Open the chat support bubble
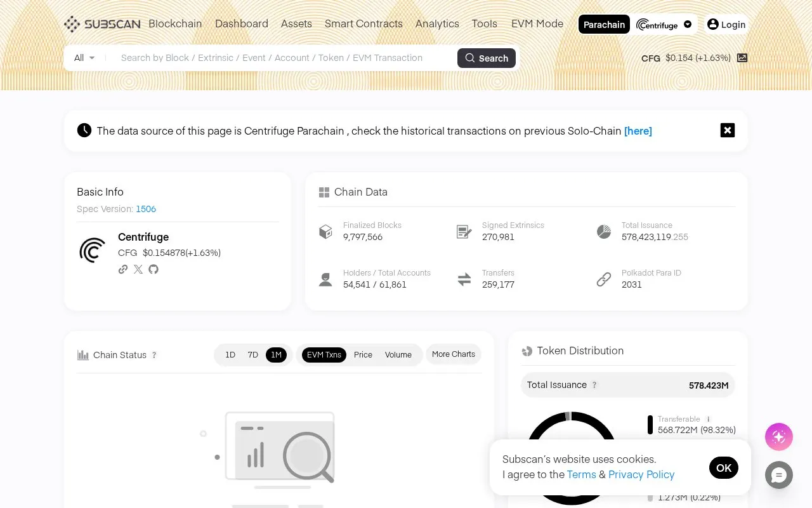 [x=779, y=475]
